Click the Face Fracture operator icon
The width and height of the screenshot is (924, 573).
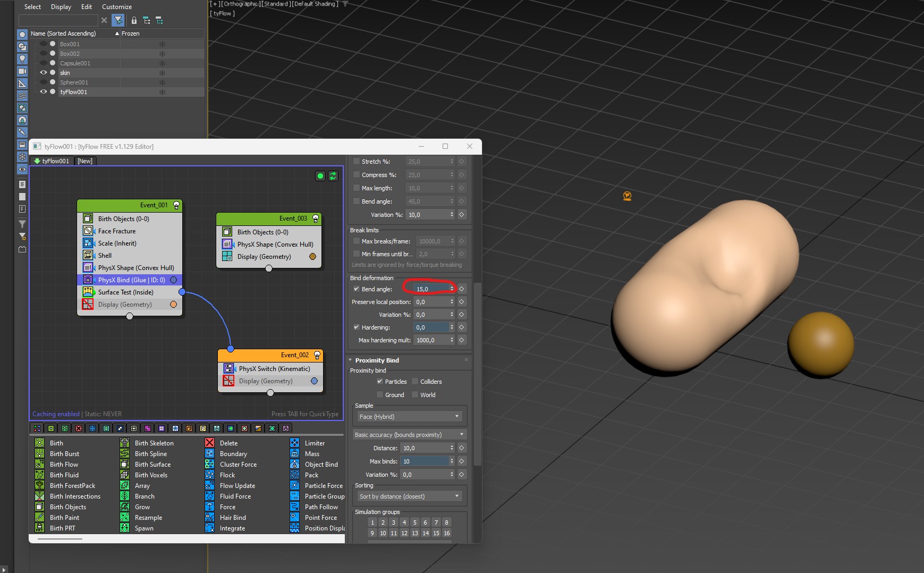point(88,231)
